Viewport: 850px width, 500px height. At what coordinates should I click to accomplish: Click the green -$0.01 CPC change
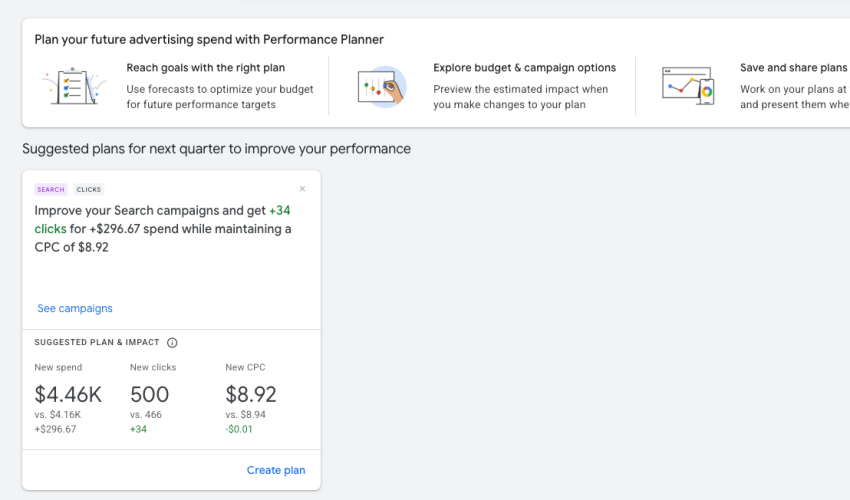(240, 429)
